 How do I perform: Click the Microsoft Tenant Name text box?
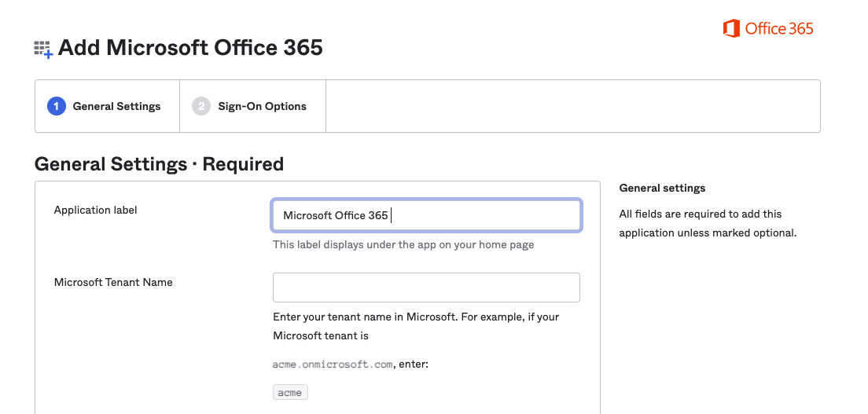426,288
